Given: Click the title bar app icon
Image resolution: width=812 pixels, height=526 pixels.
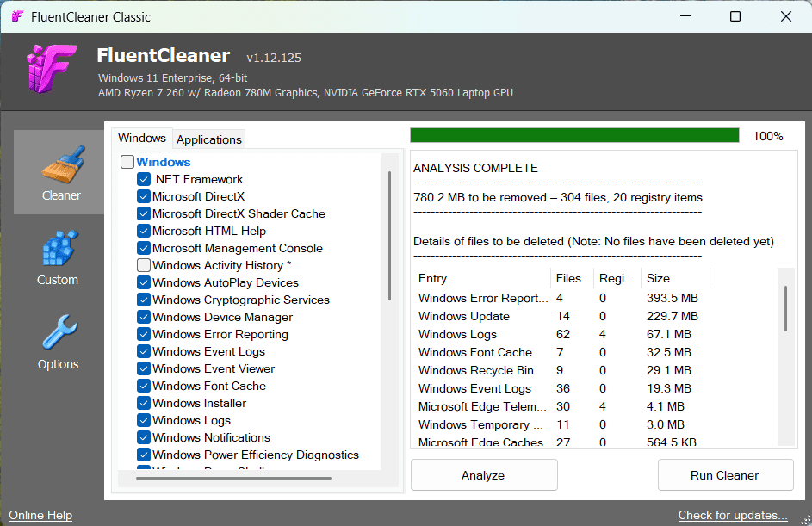Looking at the screenshot, I should (x=17, y=16).
